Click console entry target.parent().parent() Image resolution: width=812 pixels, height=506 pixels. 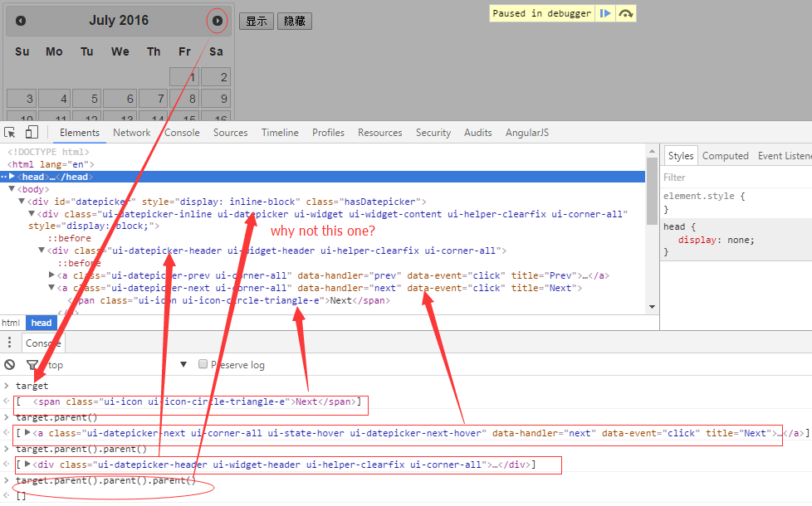(81, 449)
